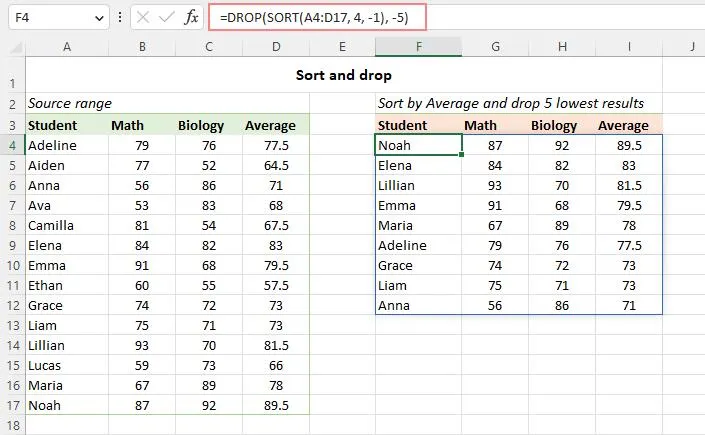Select column B header
705x435 pixels.
click(142, 47)
